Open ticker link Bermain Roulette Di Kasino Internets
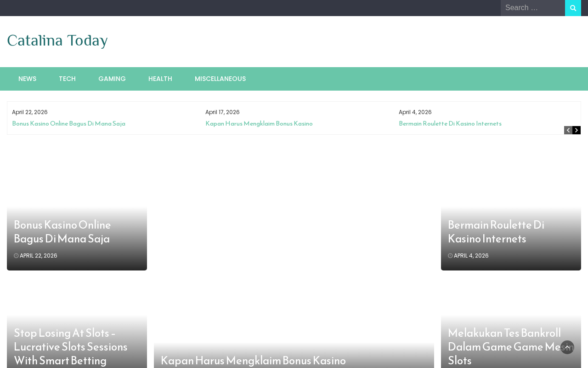Screen dimensions: 588x368 [x=450, y=124]
